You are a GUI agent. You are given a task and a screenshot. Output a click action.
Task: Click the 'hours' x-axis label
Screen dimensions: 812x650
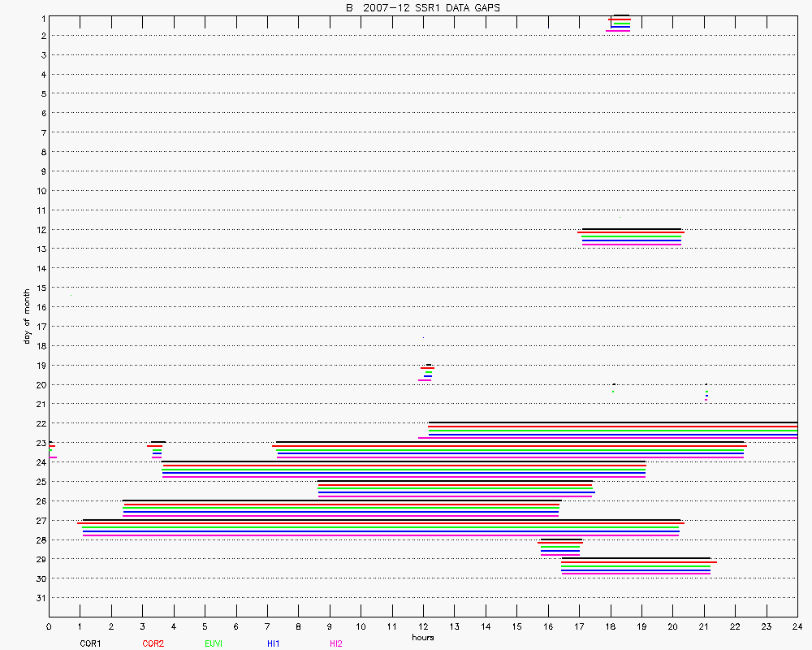tap(422, 637)
